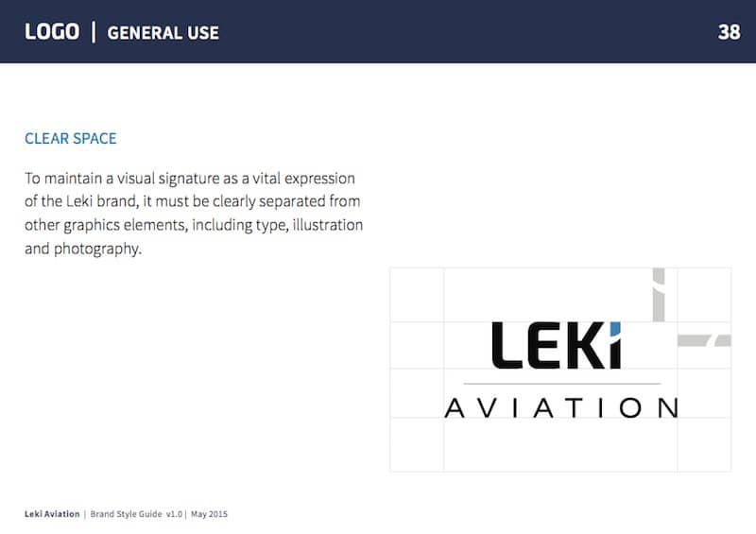This screenshot has height=534, width=756.
Task: Click the gray horizontal i spacing marker
Action: point(704,340)
